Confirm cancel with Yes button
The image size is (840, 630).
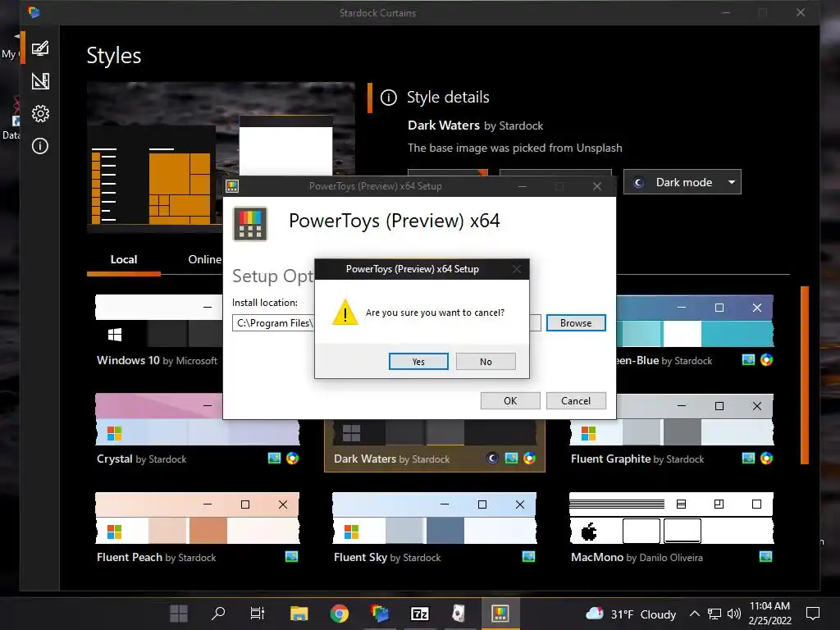[x=418, y=362]
